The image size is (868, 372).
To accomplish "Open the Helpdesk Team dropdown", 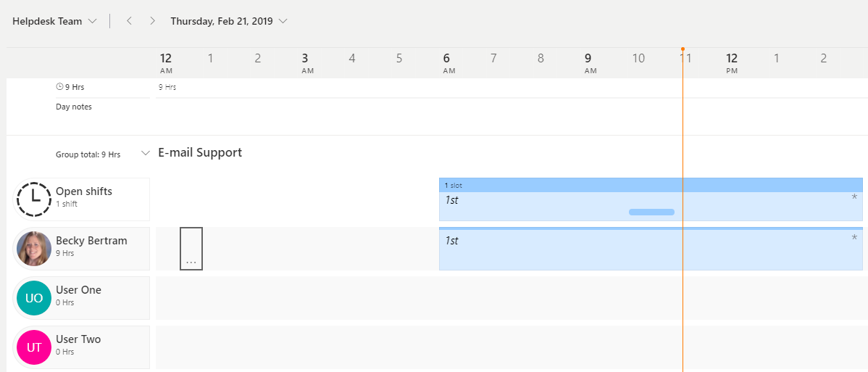I will [x=54, y=21].
